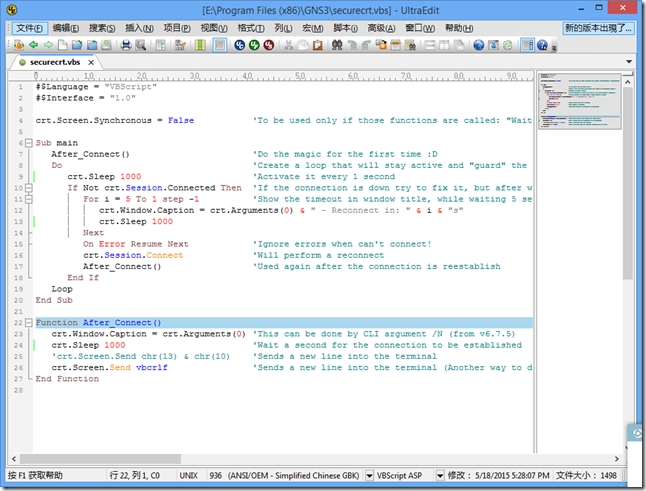This screenshot has height=491, width=646.
Task: Click the horizontal scrollbar thumb
Action: 101,459
